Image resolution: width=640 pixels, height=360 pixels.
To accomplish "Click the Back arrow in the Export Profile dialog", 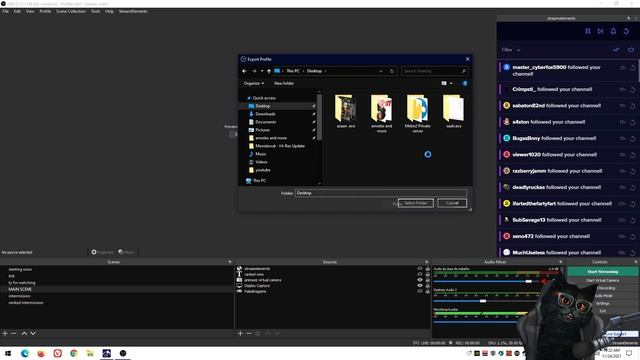I will point(244,71).
